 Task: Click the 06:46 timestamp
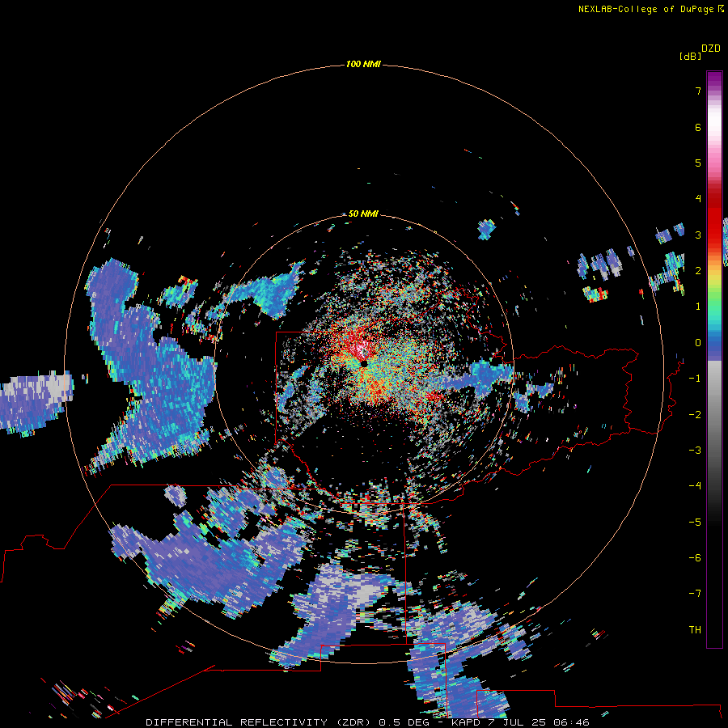pyautogui.click(x=571, y=722)
